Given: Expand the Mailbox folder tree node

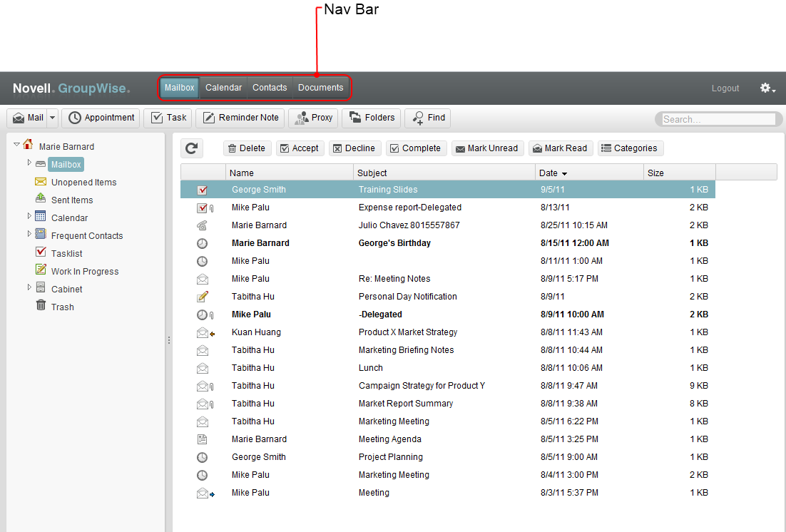Looking at the screenshot, I should tap(29, 163).
